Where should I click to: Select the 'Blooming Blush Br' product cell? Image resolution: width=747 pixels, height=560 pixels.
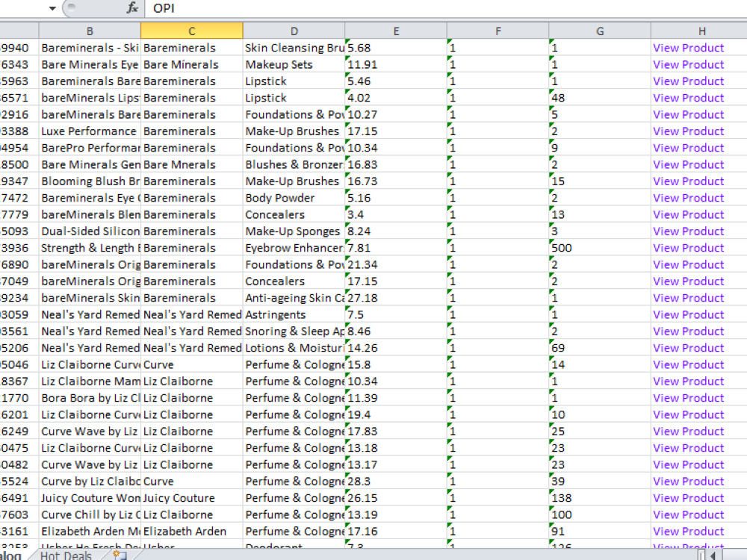pos(90,181)
